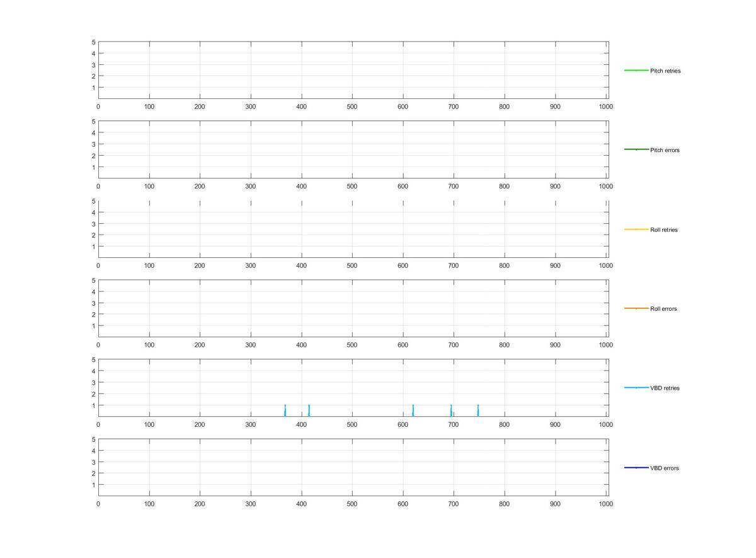The image size is (756, 558).
Task: Click the 0 x-axis label under the VBD errors plot
Action: 98,504
